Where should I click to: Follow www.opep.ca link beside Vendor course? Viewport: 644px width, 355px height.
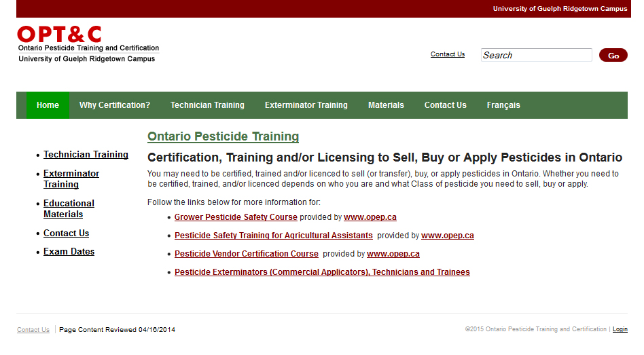393,254
